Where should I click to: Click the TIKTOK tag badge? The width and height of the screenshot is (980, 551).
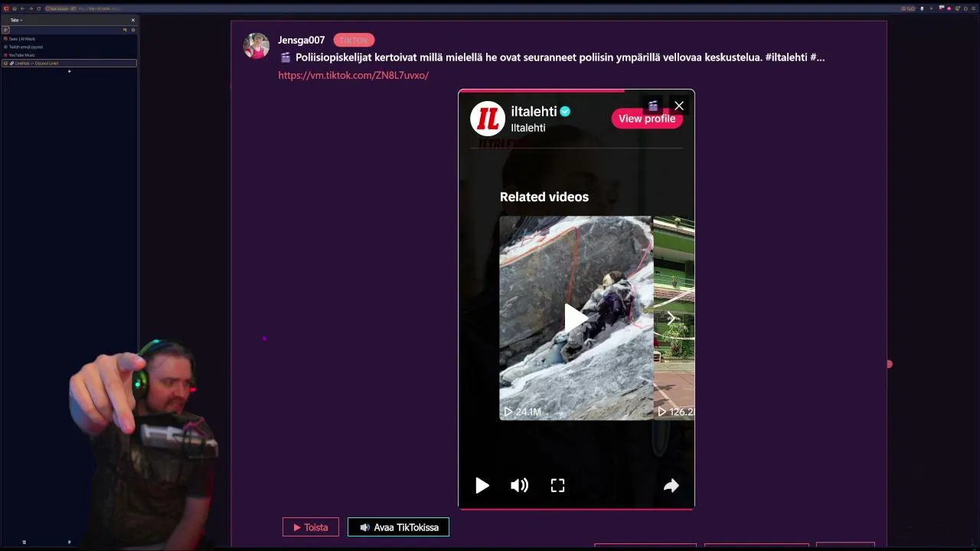354,40
